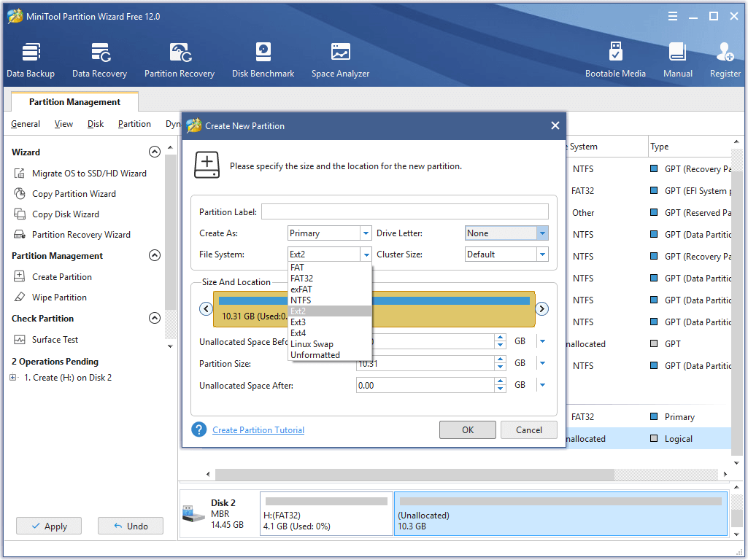Click Cancel in the dialog

click(x=528, y=430)
